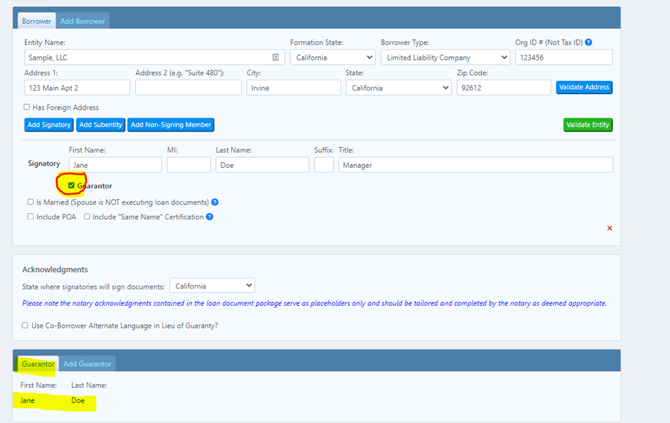Toggle Use Co-Borrower Alternate Language checkbox
The image size is (670, 423).
(26, 325)
